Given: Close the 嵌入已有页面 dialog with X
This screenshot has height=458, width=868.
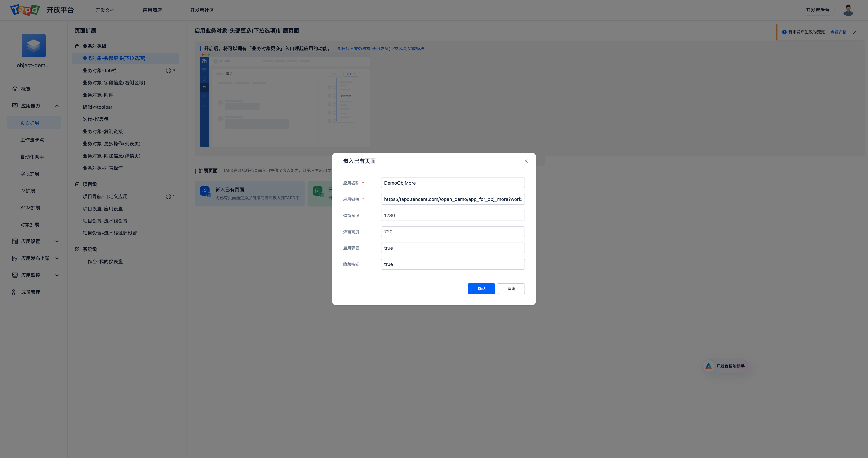Looking at the screenshot, I should 526,161.
